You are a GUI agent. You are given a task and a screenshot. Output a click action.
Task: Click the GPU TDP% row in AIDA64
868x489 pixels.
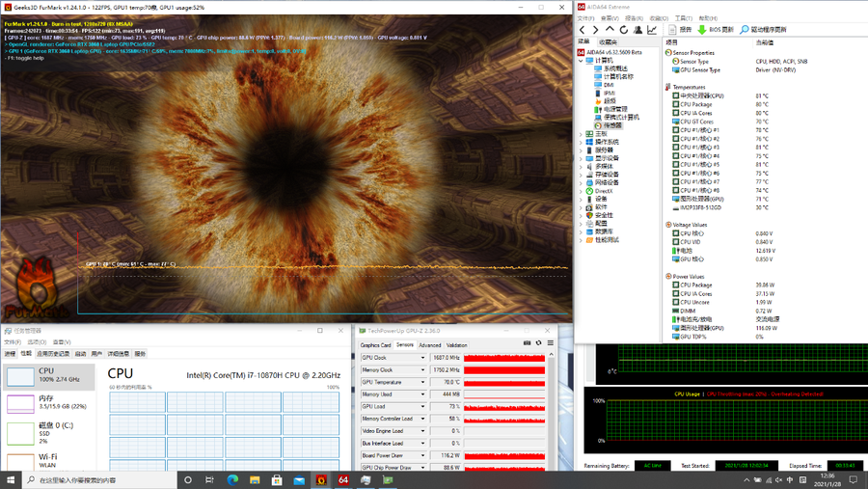[x=764, y=337]
